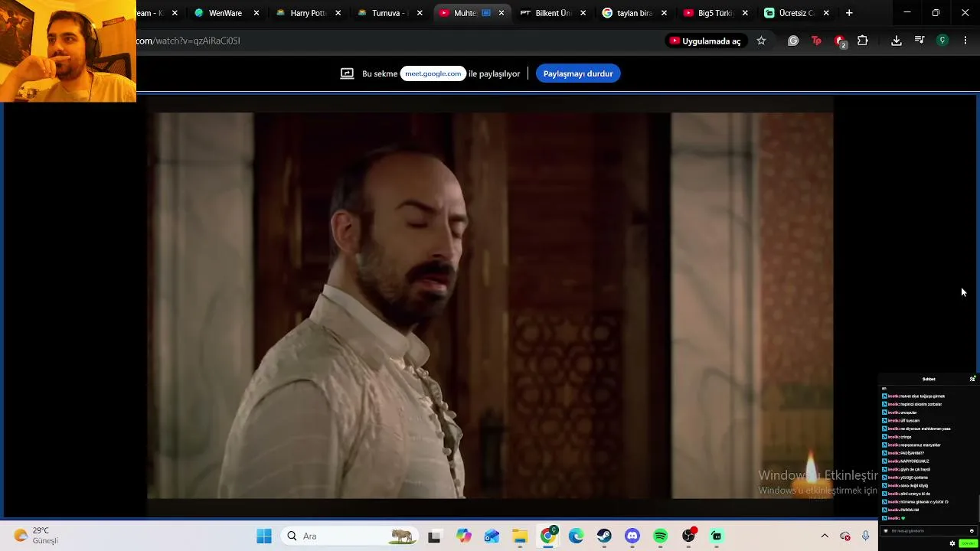Switch to the Ücretsiz tab
Screen dimensions: 980x551
pyautogui.click(x=795, y=13)
